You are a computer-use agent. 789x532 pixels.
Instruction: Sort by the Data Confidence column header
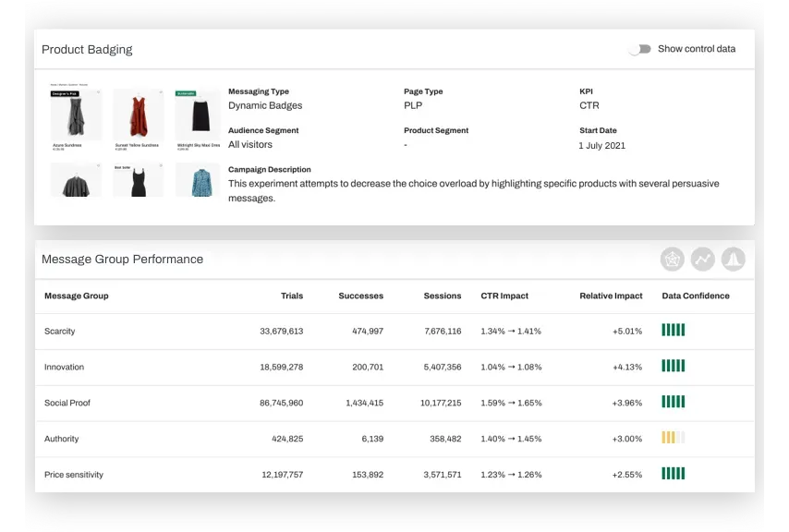[696, 296]
